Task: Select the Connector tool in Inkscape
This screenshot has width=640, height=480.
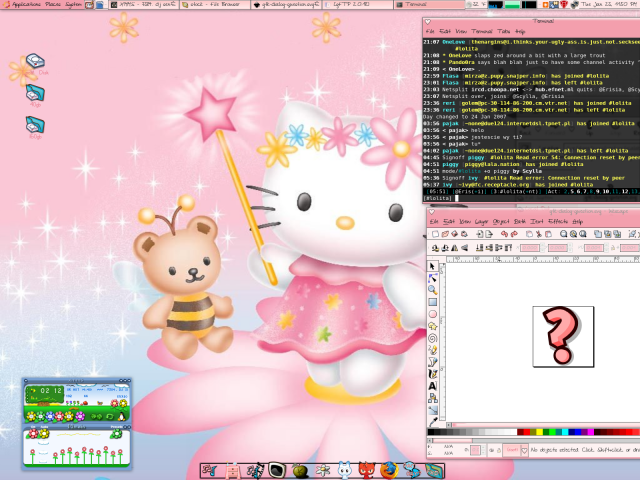Action: (432, 398)
